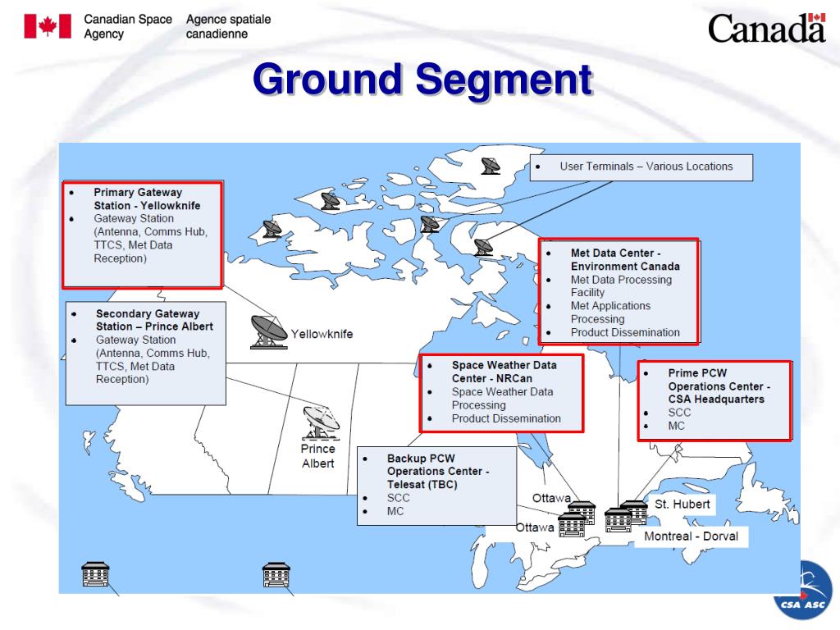Click SCC in the Prime PCW box

[679, 413]
